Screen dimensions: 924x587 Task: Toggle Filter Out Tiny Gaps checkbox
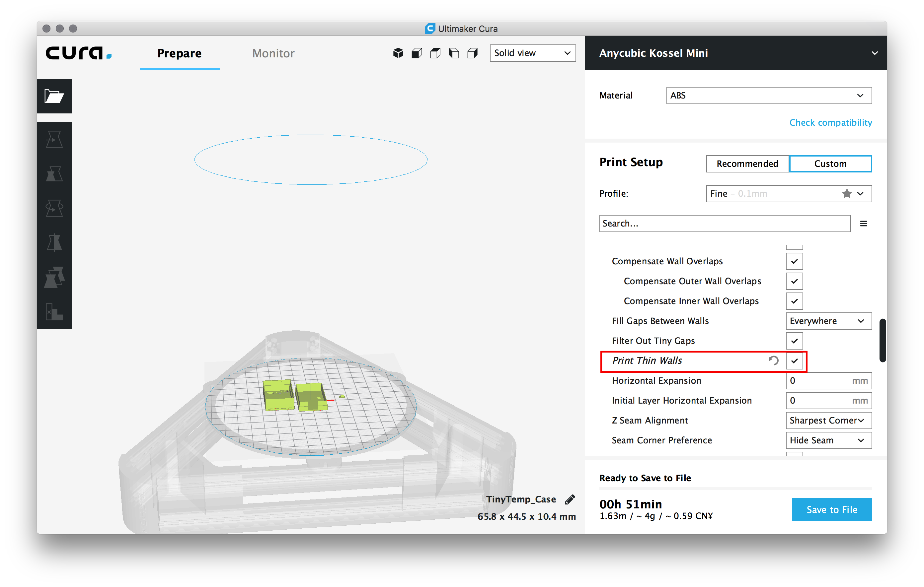[794, 341]
